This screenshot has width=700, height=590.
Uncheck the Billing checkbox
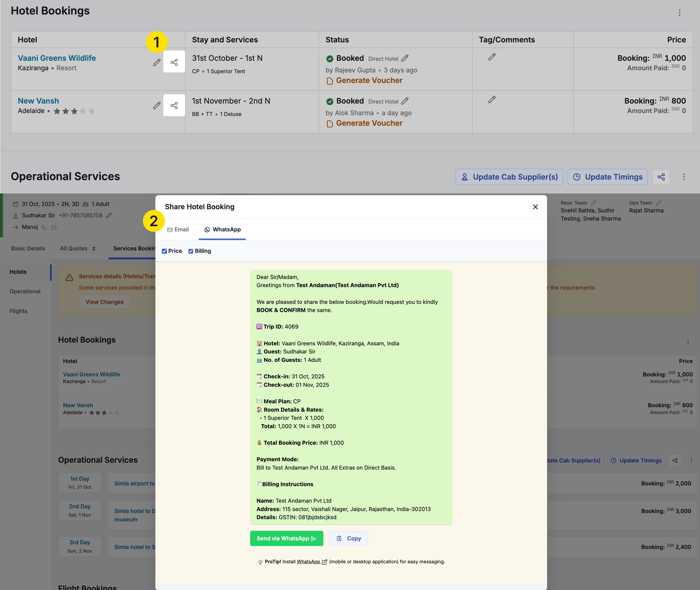tap(191, 251)
